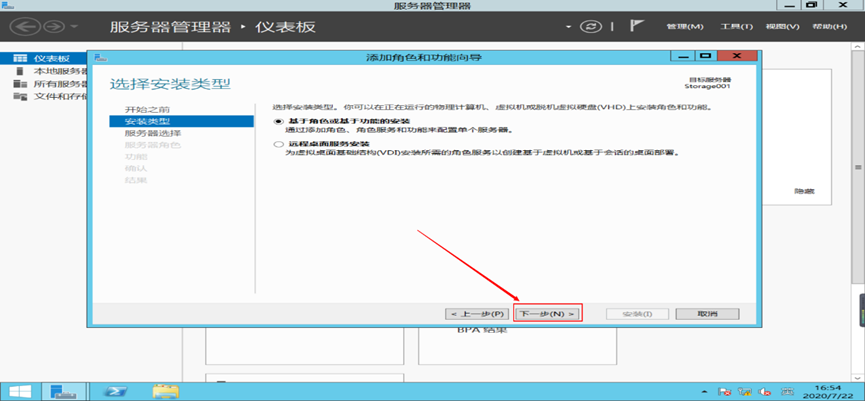Select 仪表板 label in Server Manager sidebar
865x401 pixels.
point(51,58)
